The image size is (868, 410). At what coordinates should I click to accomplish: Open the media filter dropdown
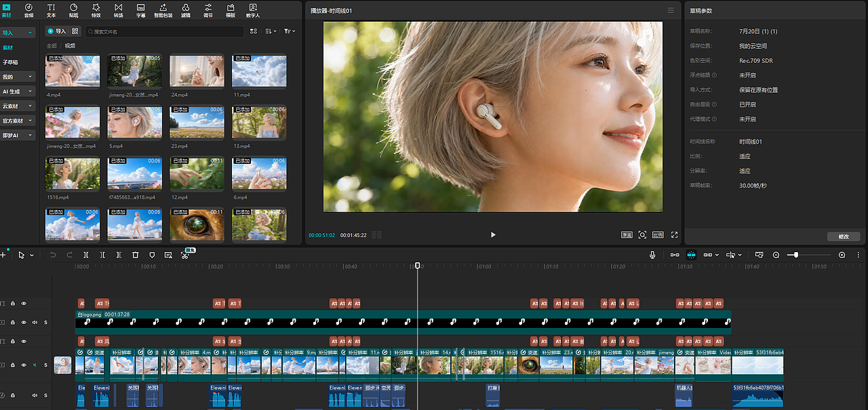[289, 31]
